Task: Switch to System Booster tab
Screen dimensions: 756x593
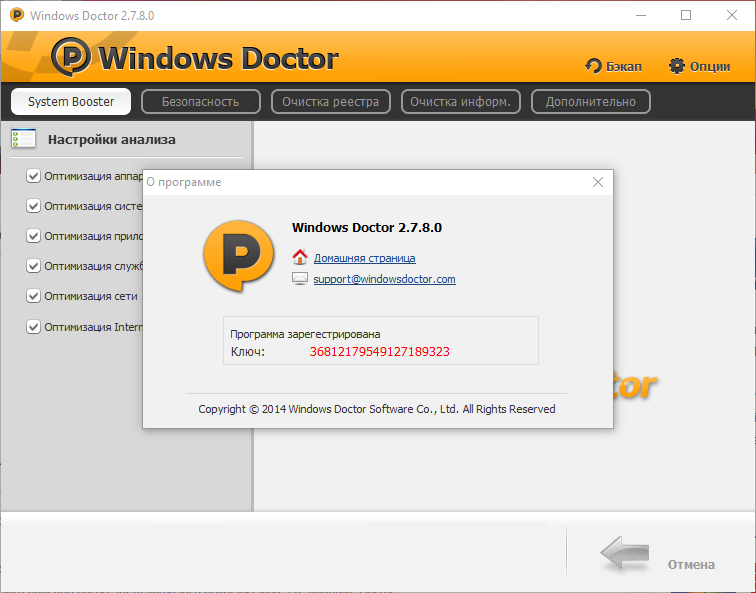Action: pos(71,102)
